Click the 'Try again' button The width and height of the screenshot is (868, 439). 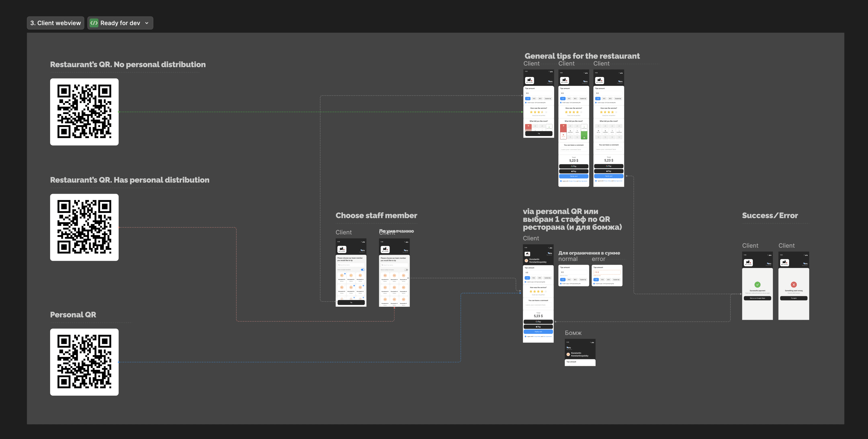(x=793, y=298)
